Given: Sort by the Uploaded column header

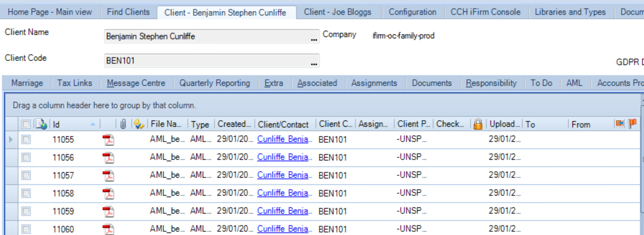Looking at the screenshot, I should tap(504, 124).
